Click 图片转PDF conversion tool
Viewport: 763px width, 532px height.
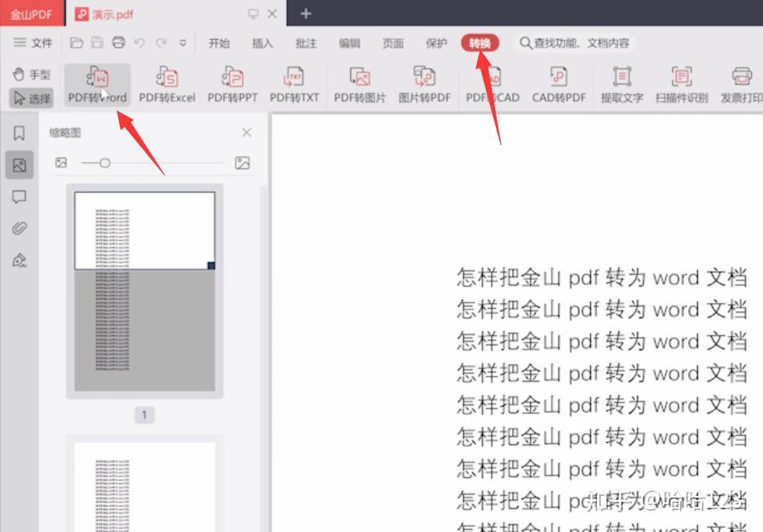[x=425, y=85]
